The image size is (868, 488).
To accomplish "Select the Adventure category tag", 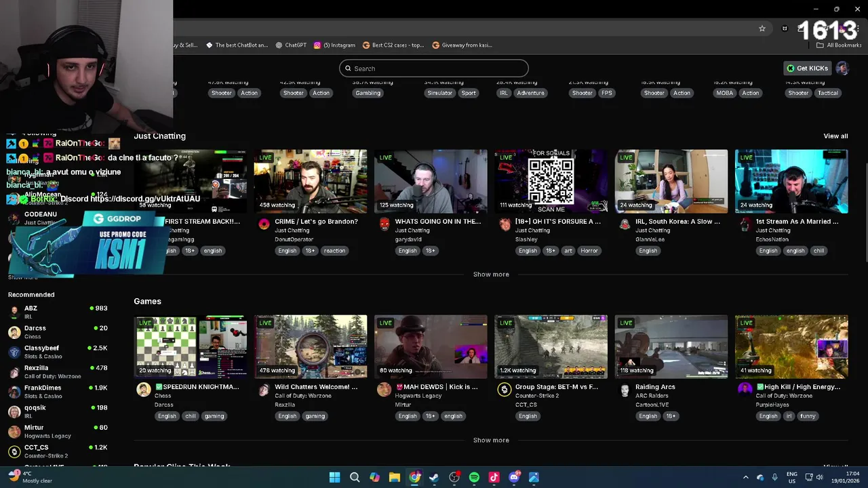I will point(530,93).
